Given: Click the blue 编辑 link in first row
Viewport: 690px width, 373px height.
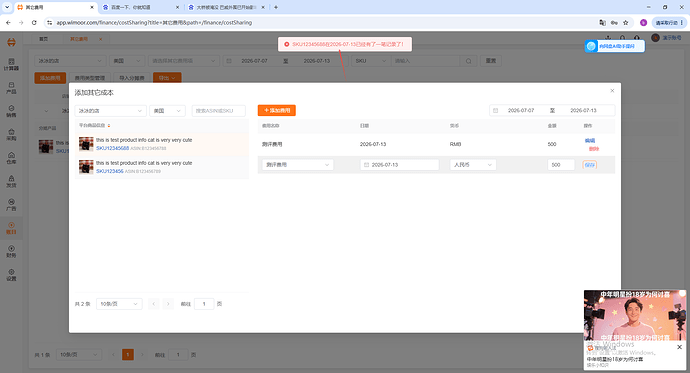Looking at the screenshot, I should [x=590, y=141].
